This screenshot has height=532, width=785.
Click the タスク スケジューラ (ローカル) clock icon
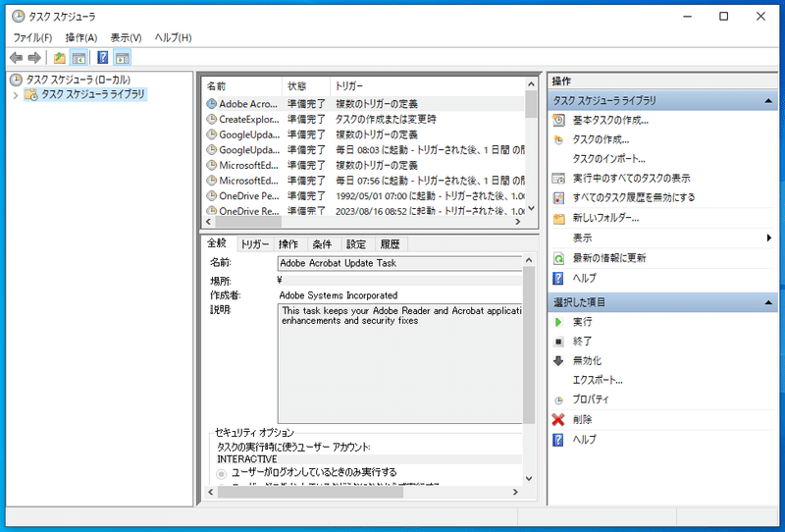[16, 80]
